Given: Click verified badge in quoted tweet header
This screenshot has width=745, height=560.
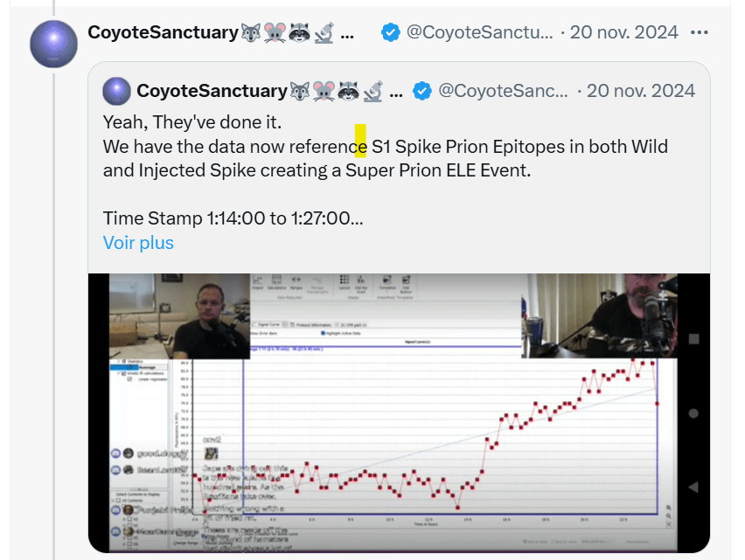Looking at the screenshot, I should point(422,91).
